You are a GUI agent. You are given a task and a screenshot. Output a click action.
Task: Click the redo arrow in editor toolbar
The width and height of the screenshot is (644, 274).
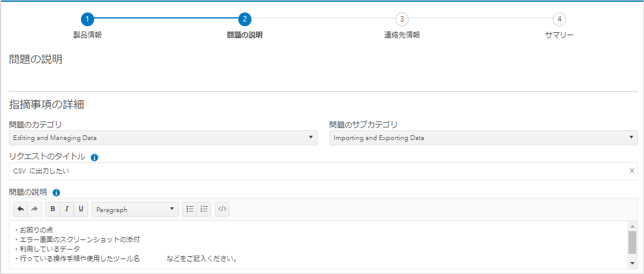tap(35, 209)
